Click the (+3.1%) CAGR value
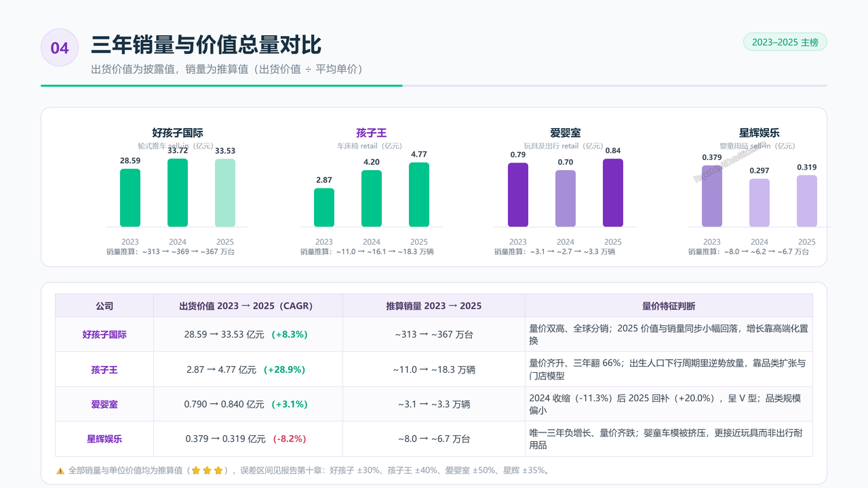 tap(290, 404)
